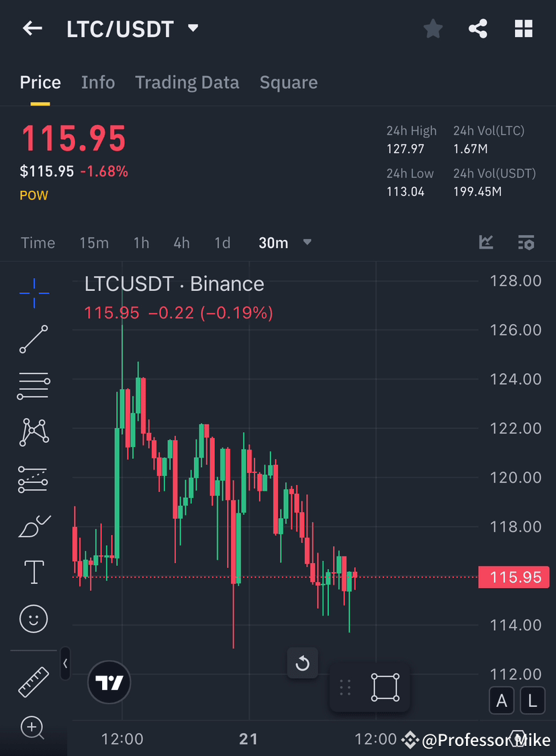The image size is (556, 756).
Task: Select the crosshair cursor tool
Action: pos(34,292)
